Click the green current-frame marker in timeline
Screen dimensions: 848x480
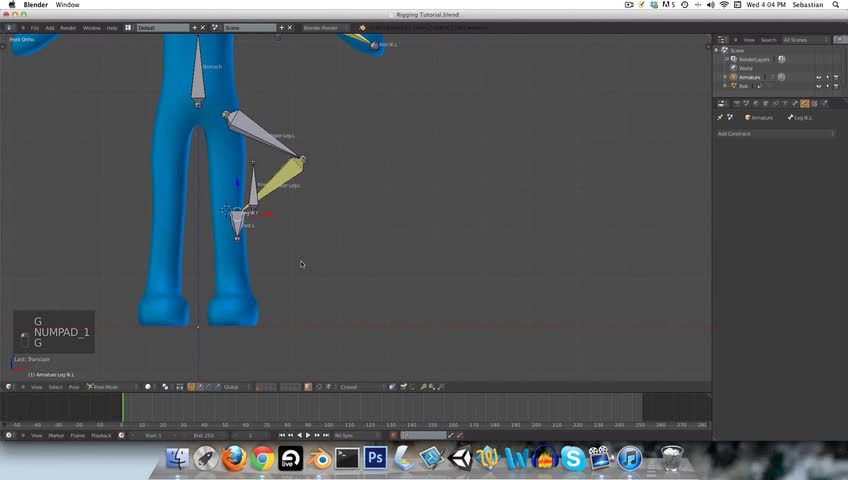pyautogui.click(x=123, y=407)
